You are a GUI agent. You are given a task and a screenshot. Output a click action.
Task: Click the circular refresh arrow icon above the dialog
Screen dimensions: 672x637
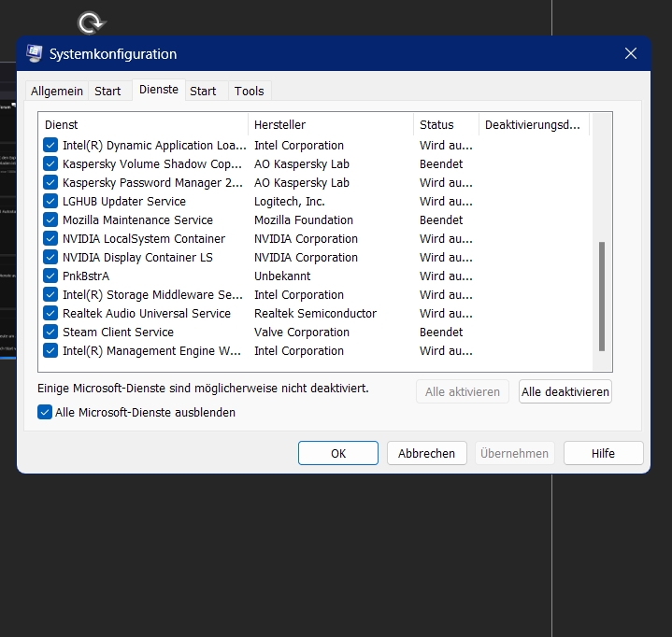click(x=92, y=22)
